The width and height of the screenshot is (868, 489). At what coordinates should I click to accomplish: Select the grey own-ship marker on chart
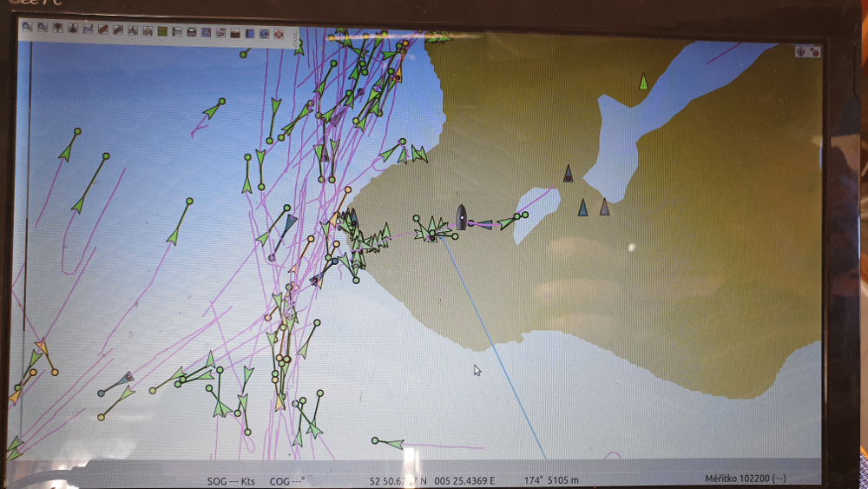pyautogui.click(x=462, y=216)
